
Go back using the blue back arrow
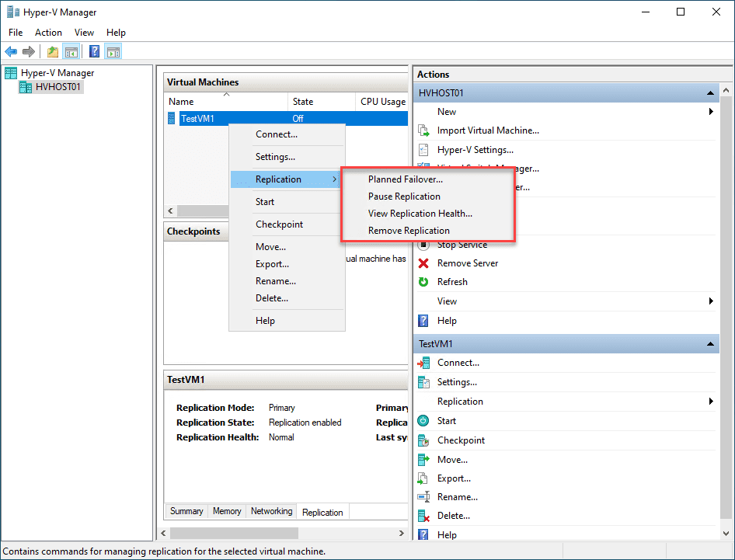[x=11, y=51]
